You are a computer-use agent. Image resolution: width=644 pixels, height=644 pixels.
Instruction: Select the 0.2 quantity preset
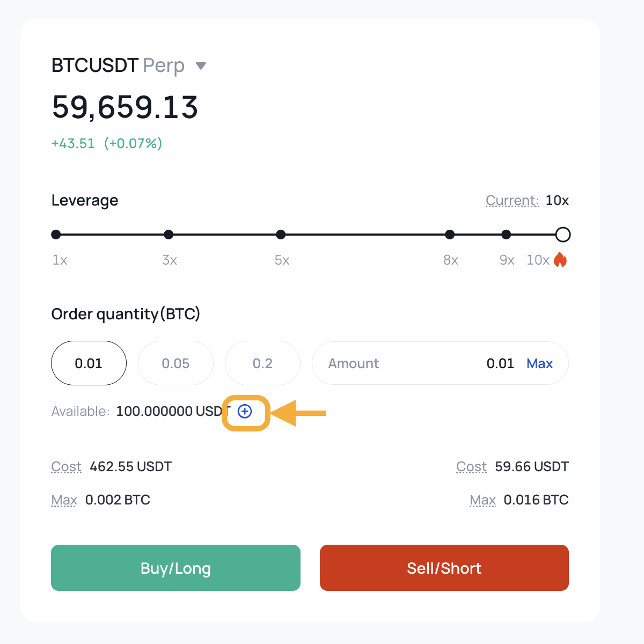[262, 363]
